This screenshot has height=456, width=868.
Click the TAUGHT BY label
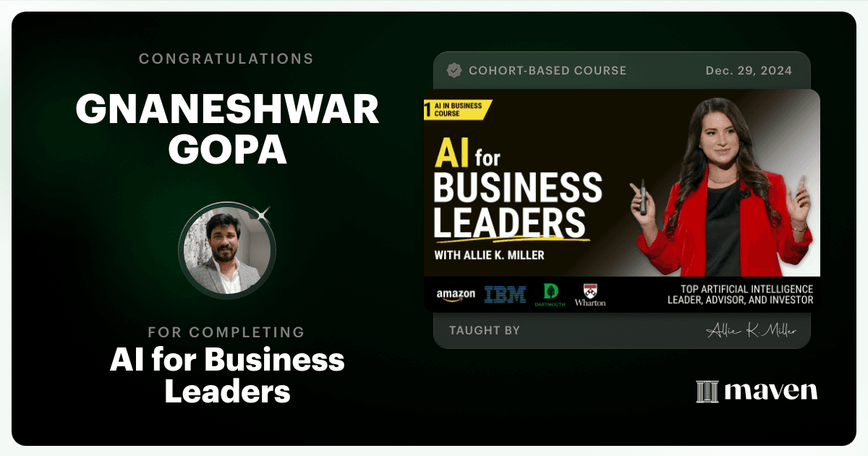click(485, 331)
